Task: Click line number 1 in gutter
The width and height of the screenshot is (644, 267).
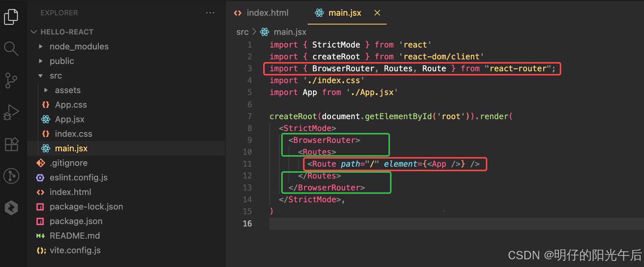Action: [249, 45]
